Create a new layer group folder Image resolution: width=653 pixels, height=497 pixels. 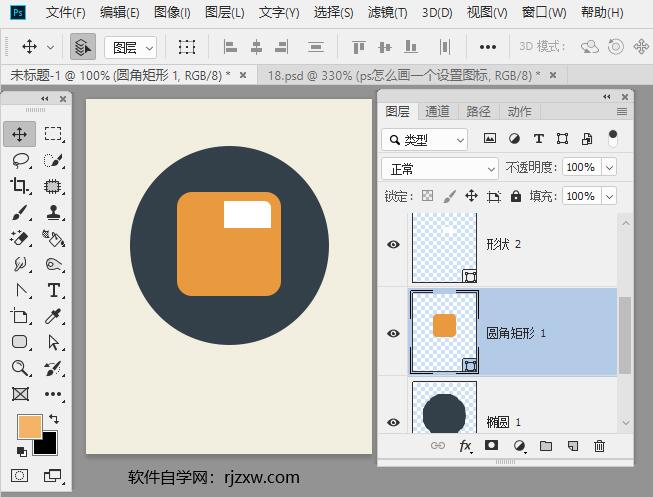546,446
